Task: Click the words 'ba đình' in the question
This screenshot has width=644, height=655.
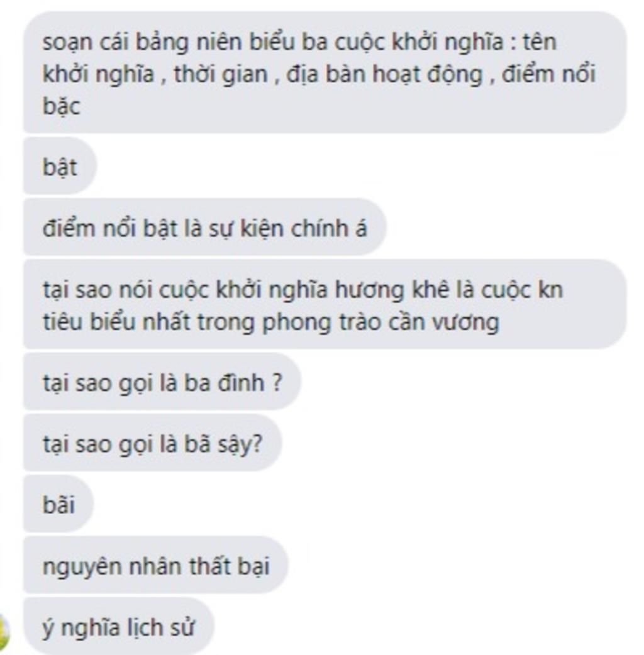Action: [224, 382]
